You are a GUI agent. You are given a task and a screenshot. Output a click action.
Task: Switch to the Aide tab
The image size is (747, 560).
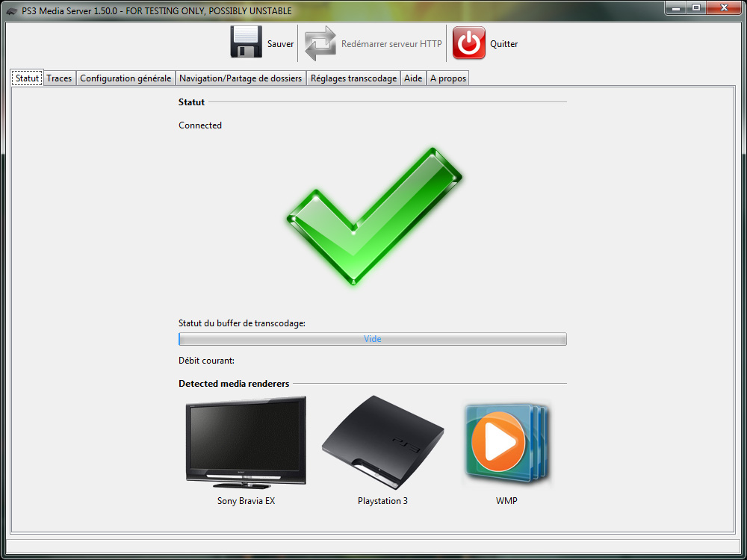point(413,78)
